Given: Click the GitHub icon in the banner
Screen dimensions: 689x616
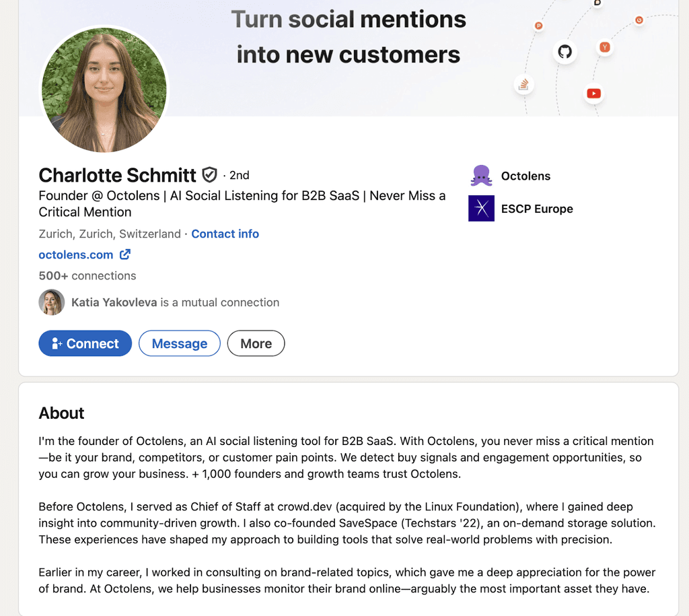Looking at the screenshot, I should pos(565,51).
